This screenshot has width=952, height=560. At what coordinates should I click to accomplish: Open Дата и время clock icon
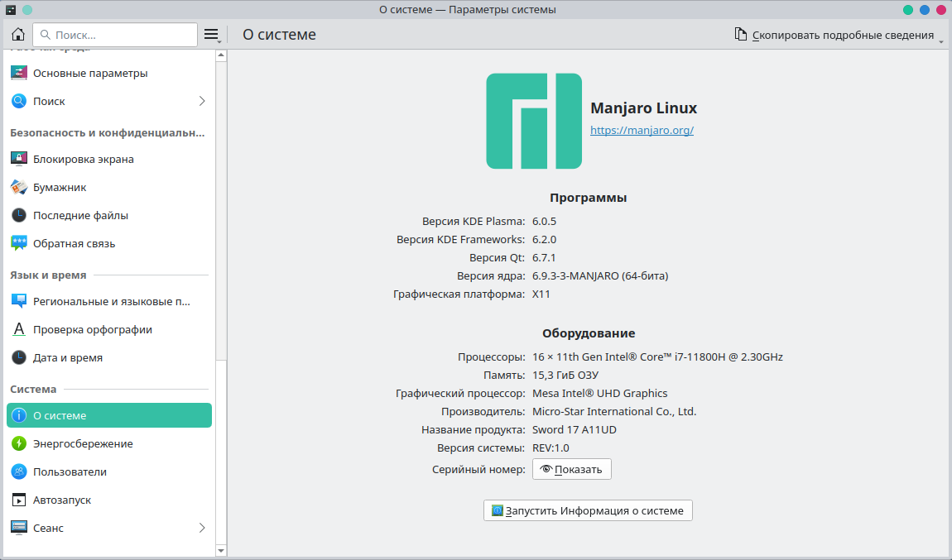pyautogui.click(x=19, y=357)
